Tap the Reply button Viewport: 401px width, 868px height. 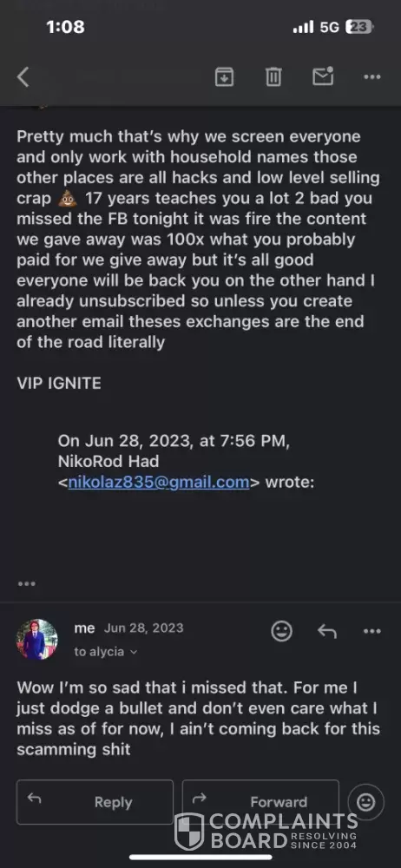click(95, 802)
